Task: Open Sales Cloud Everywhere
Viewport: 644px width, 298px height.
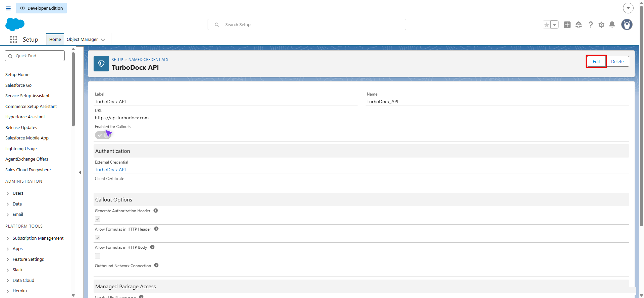Action: [28, 170]
